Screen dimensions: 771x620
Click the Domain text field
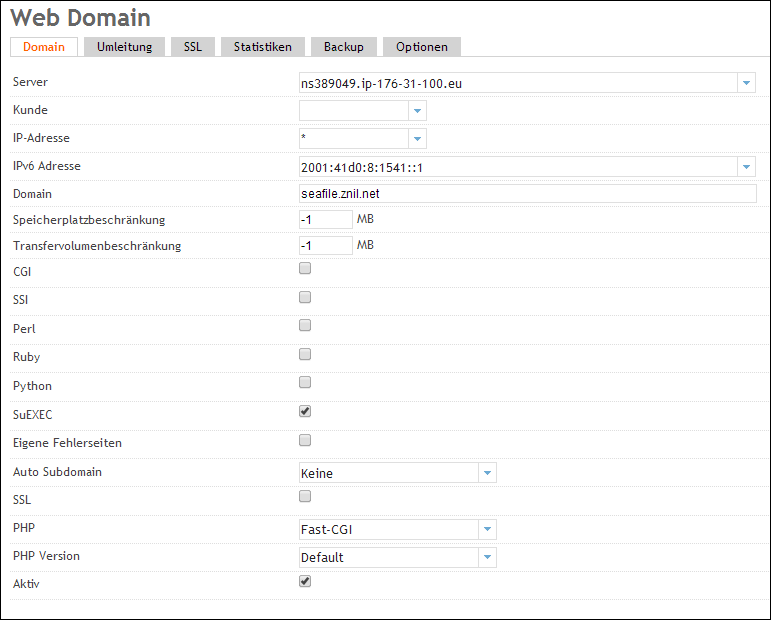point(527,194)
